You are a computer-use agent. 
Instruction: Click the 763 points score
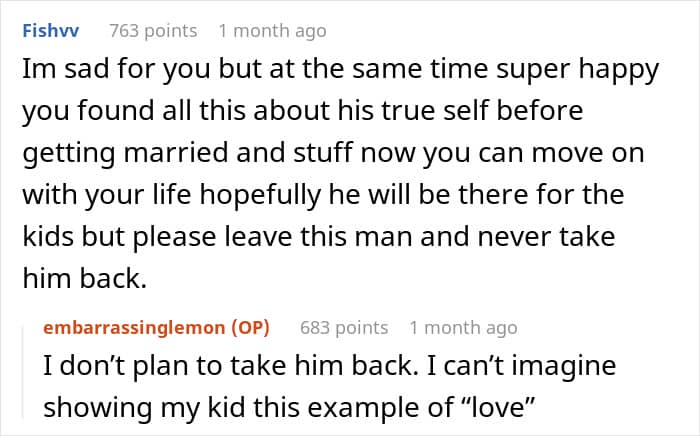(x=153, y=31)
